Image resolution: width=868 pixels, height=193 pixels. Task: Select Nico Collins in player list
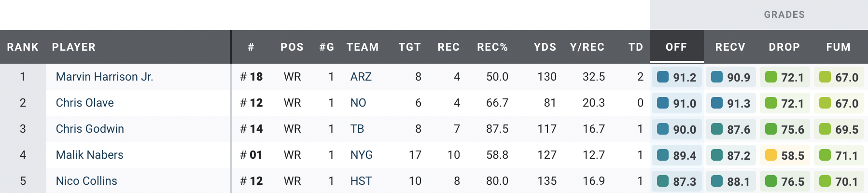pos(86,181)
